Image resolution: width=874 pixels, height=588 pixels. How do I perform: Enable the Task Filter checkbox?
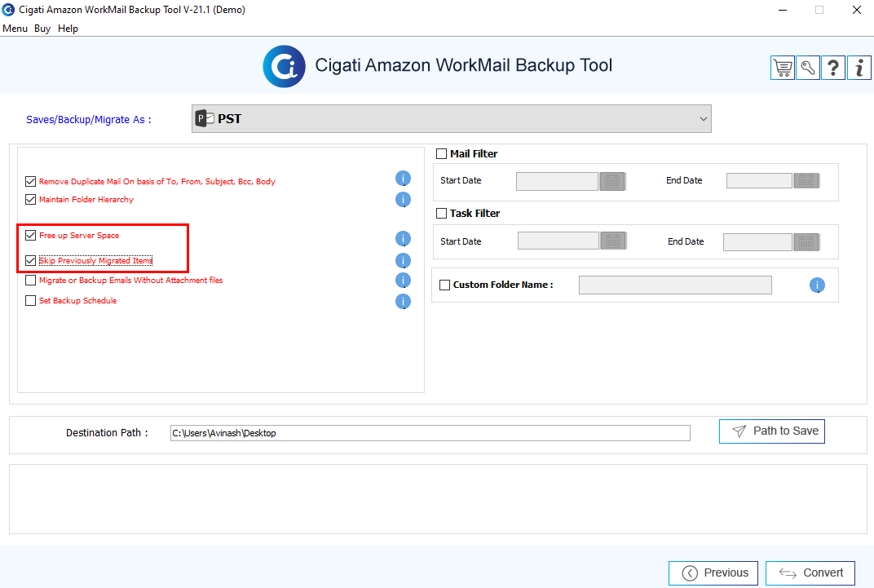click(x=441, y=214)
